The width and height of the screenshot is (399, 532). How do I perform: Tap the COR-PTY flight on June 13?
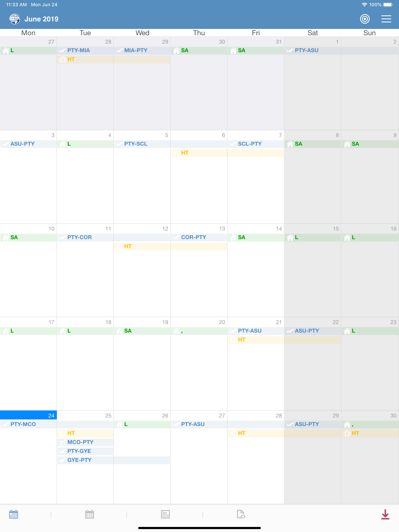pos(193,237)
